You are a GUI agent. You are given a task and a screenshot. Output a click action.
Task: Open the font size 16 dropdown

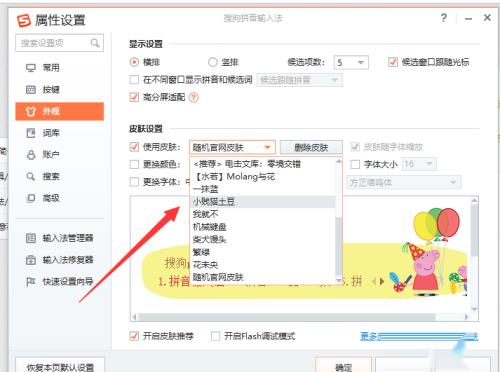(x=419, y=164)
